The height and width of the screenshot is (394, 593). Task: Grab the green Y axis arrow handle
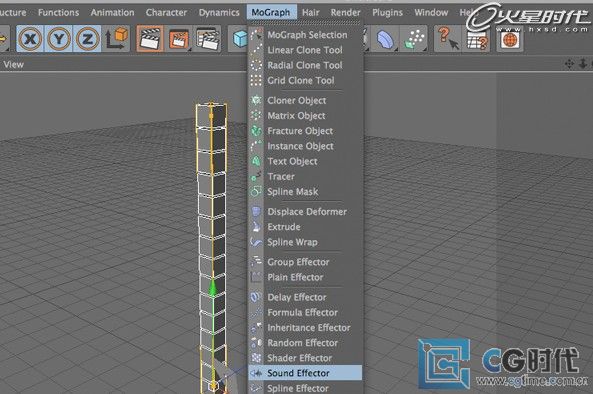click(213, 288)
